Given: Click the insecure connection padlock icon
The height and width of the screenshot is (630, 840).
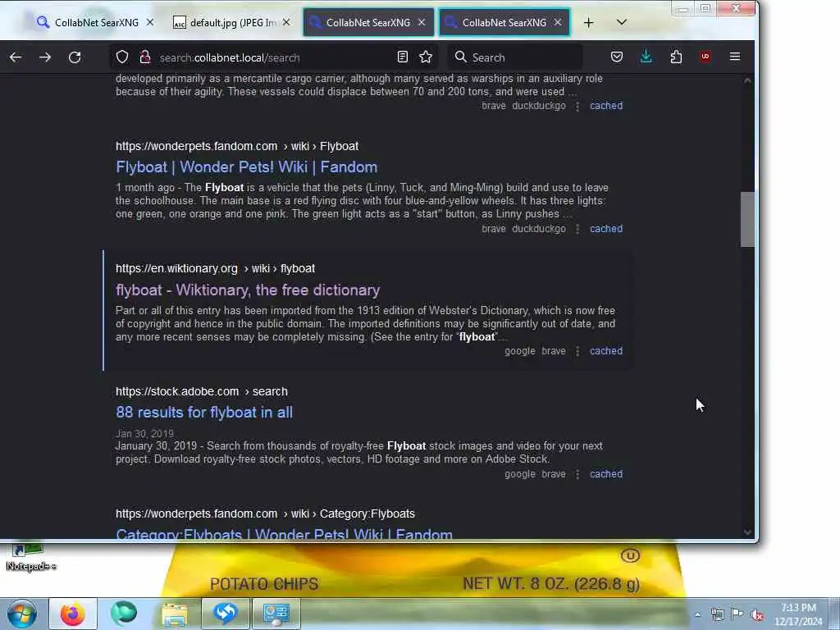Looking at the screenshot, I should point(144,57).
